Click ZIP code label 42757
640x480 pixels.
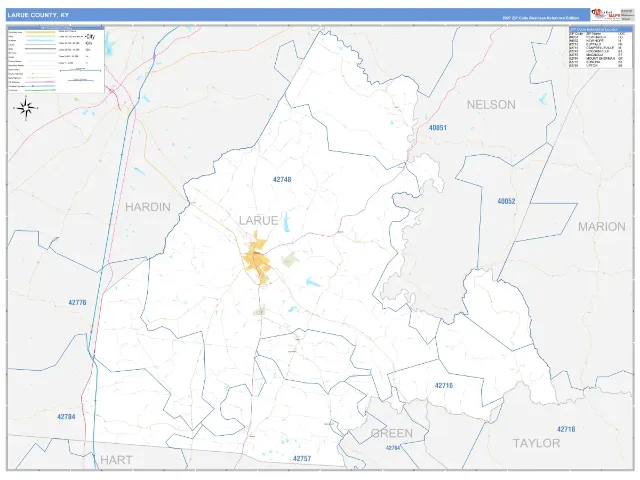tap(302, 458)
